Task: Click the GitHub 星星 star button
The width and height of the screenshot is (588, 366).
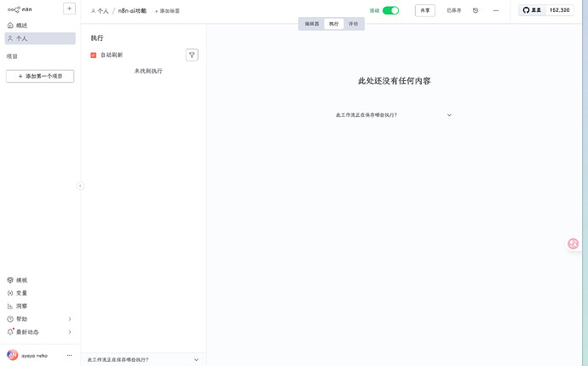Action: [532, 10]
